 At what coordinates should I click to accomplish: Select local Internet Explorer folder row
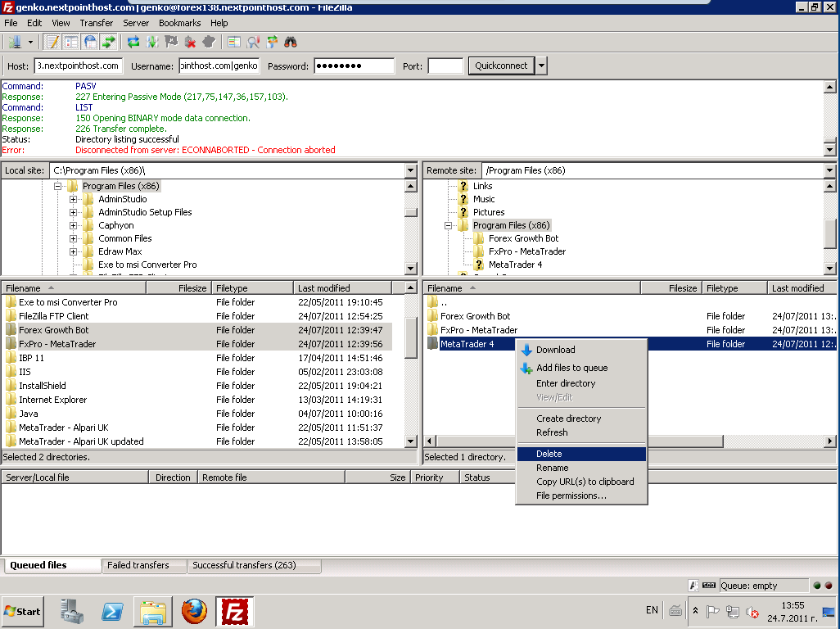point(196,400)
